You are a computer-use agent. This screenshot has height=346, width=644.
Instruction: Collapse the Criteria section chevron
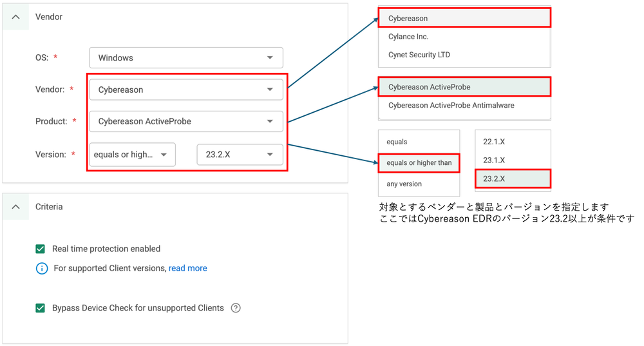click(15, 207)
